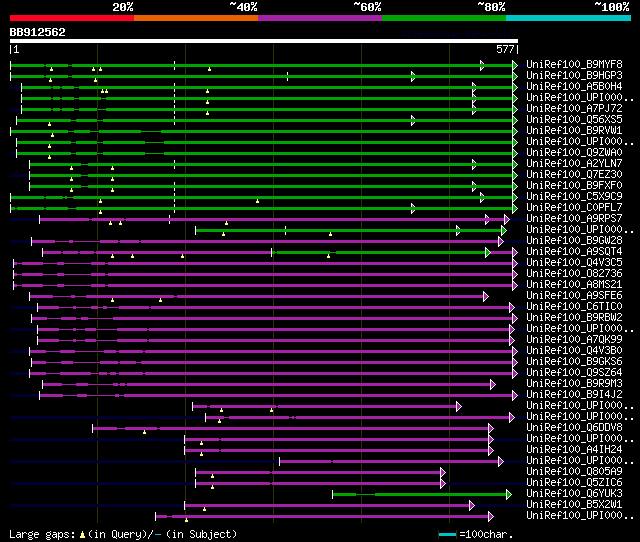Click the cyan ~100% identity legend segment
The width and height of the screenshot is (640, 542).
[569, 18]
